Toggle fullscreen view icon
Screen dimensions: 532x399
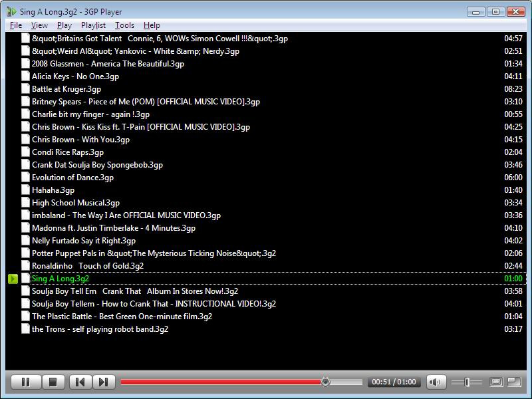point(496,382)
